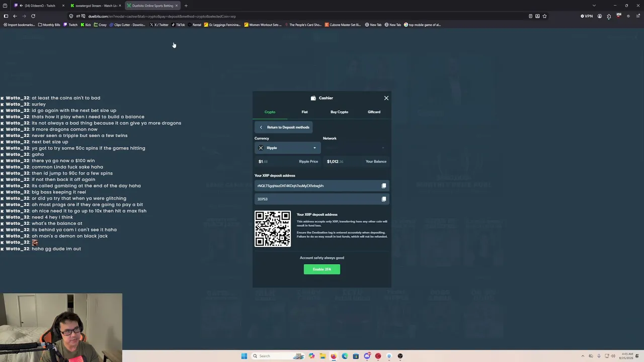Viewport: 644px width, 362px height.
Task: Show hidden system tray icons
Action: (583, 356)
